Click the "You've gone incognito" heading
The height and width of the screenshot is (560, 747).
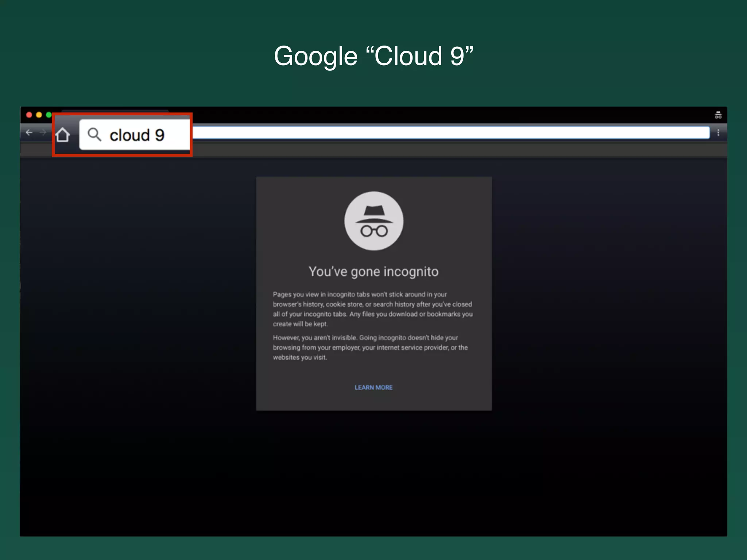[x=373, y=272]
